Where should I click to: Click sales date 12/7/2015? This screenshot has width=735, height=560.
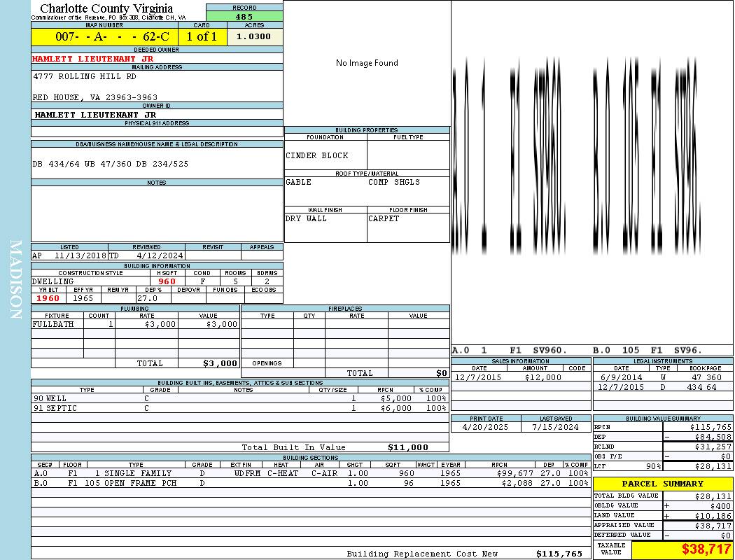tap(477, 377)
